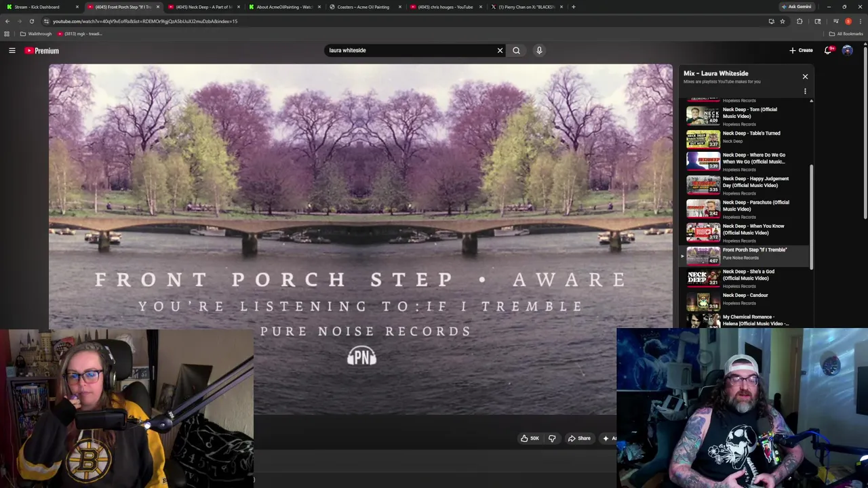868x488 pixels.
Task: Play Neck Deep - Torn from playlist
Action: (745, 116)
